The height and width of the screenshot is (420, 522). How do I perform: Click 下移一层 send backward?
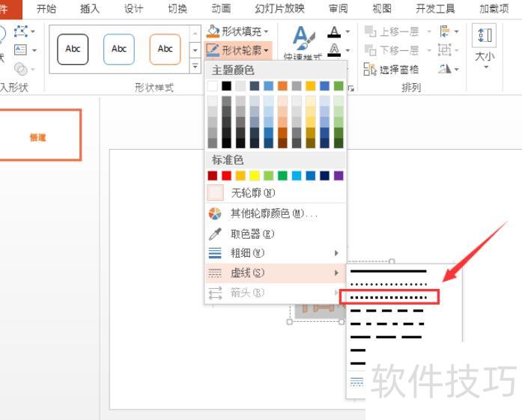(x=392, y=50)
